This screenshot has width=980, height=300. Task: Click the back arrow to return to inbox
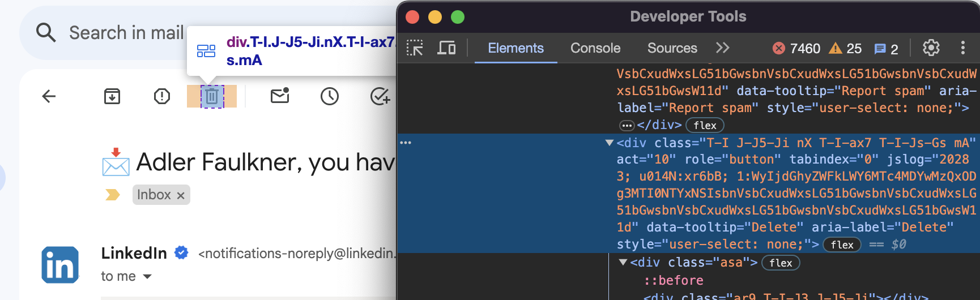[x=49, y=96]
